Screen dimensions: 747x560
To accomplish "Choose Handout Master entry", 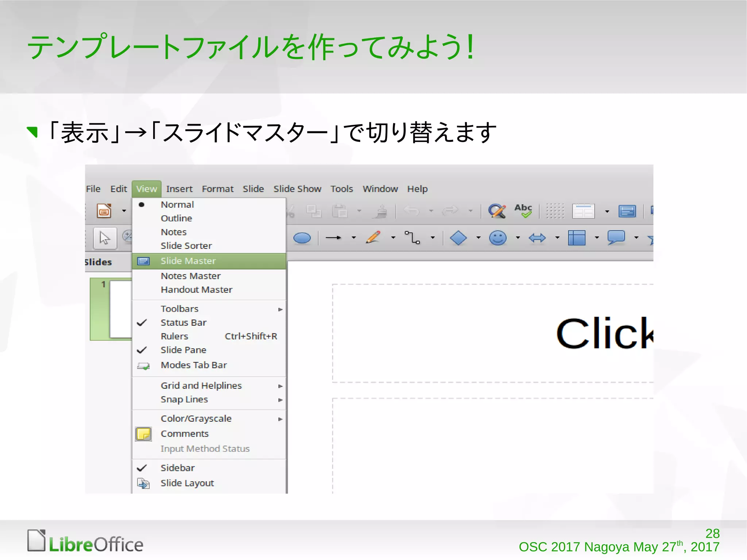I will coord(209,290).
